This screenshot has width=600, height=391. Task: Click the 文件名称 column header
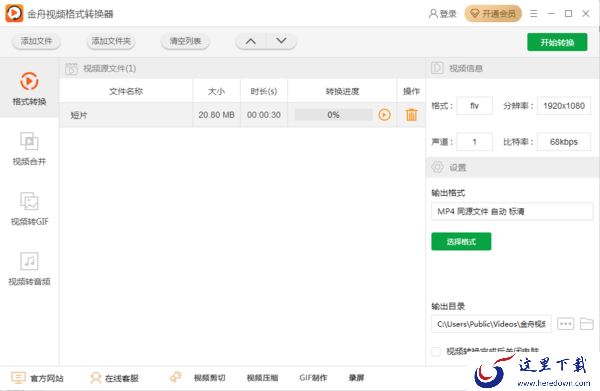click(126, 91)
